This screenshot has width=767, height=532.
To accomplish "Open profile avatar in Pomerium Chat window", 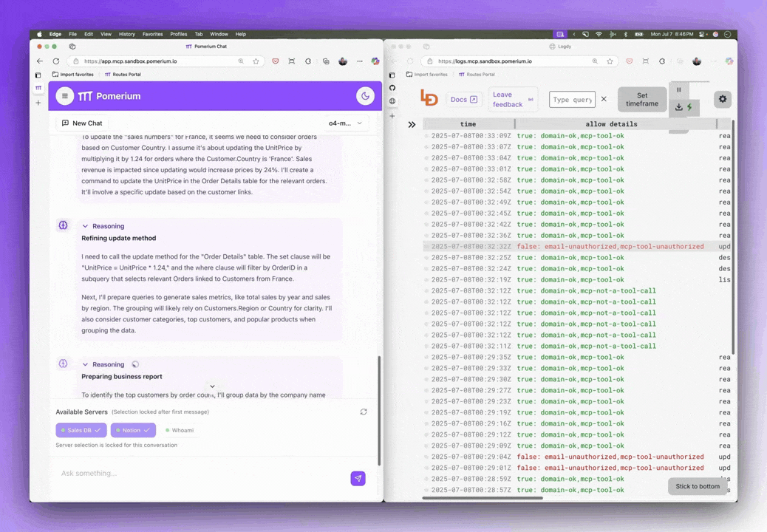I will tap(343, 61).
